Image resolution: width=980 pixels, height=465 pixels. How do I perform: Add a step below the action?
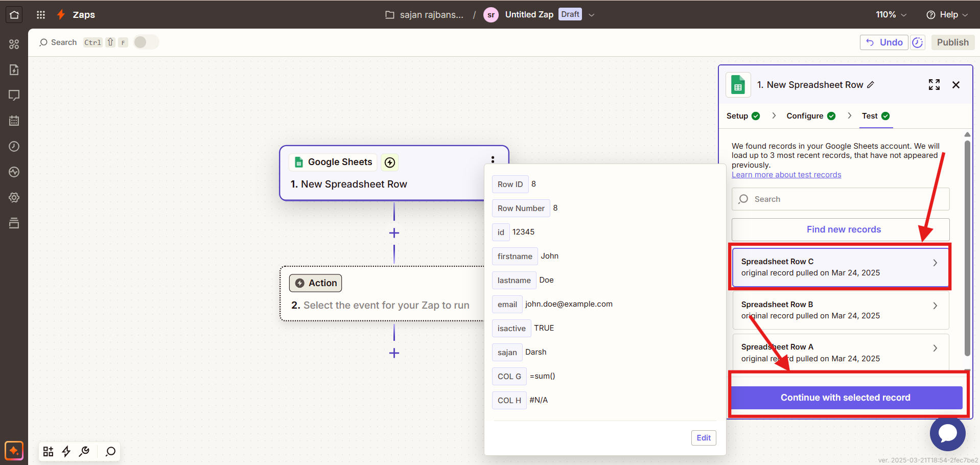[394, 353]
